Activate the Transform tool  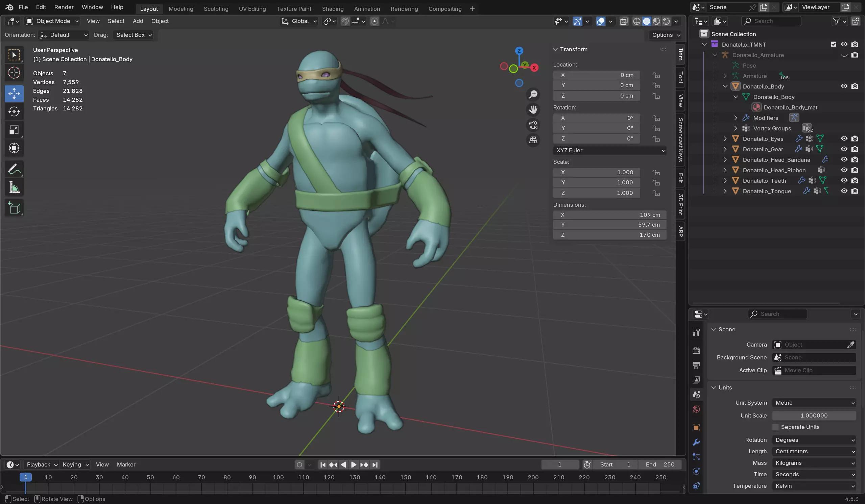tap(14, 148)
